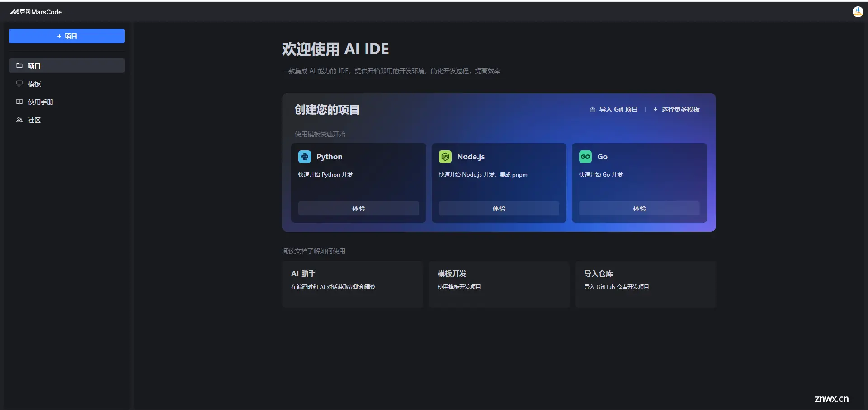868x410 pixels.
Task: Click the import icon before 导入 Git 项目
Action: click(593, 109)
